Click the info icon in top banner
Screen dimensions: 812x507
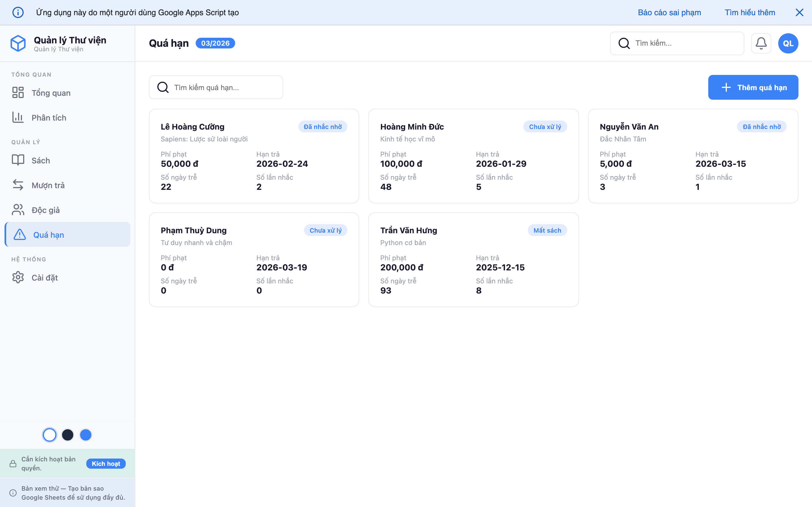[18, 12]
